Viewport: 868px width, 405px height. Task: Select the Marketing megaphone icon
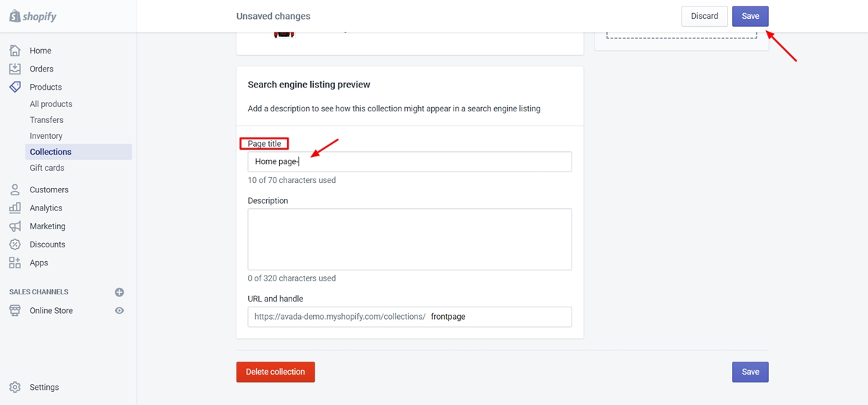(x=15, y=226)
